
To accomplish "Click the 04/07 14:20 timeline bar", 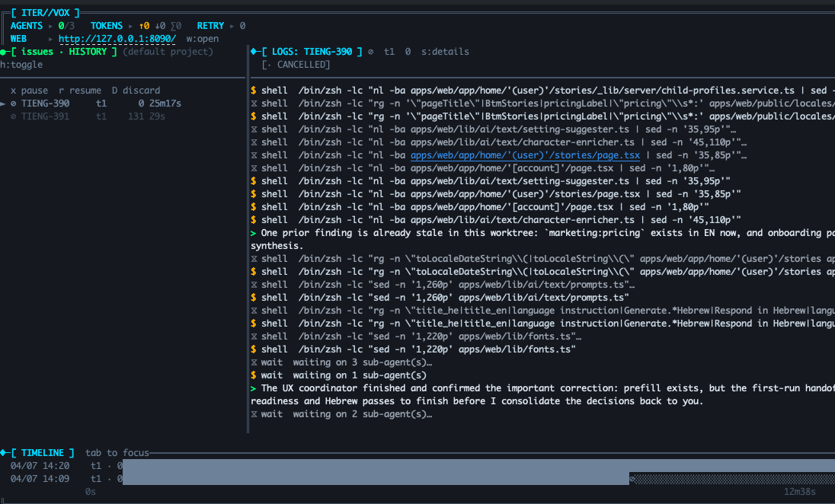I will tap(478, 465).
